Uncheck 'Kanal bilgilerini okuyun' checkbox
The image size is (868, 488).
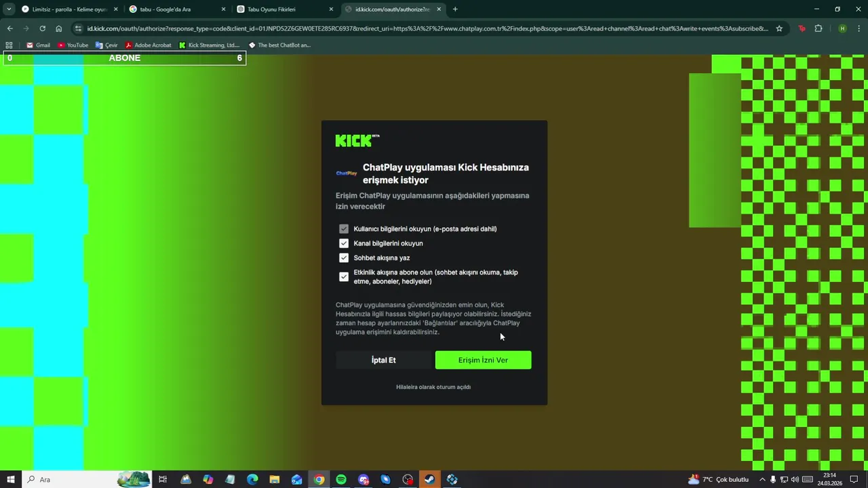coord(344,243)
